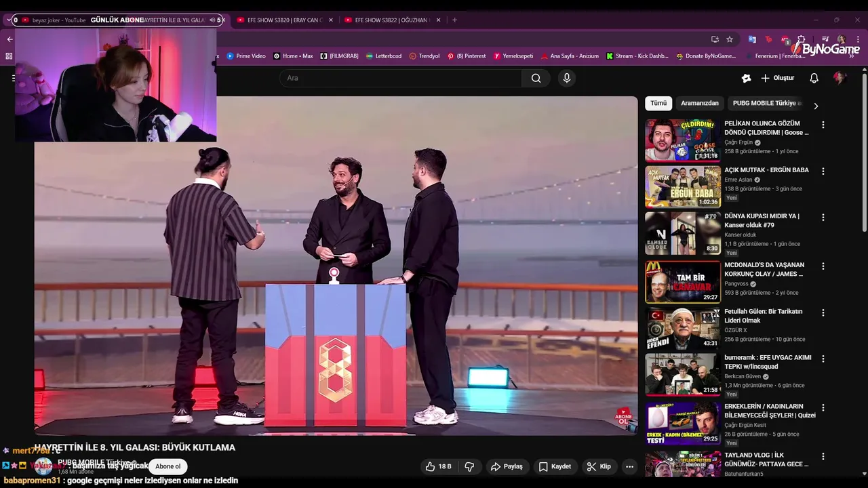Close the EFE SHOW S3B20 tab

pyautogui.click(x=331, y=20)
